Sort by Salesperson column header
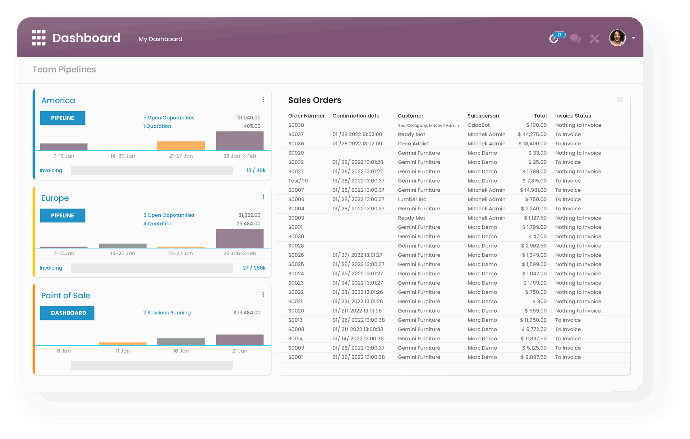 pos(483,116)
